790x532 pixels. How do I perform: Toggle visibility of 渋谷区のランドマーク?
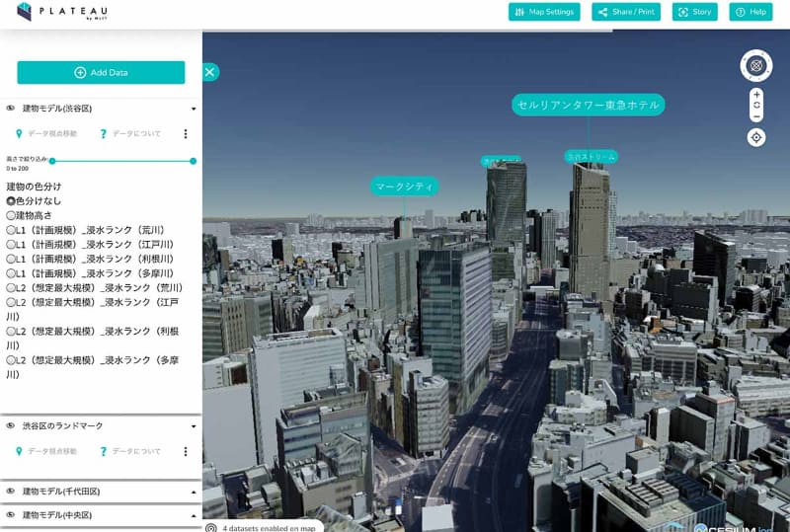(x=10, y=425)
